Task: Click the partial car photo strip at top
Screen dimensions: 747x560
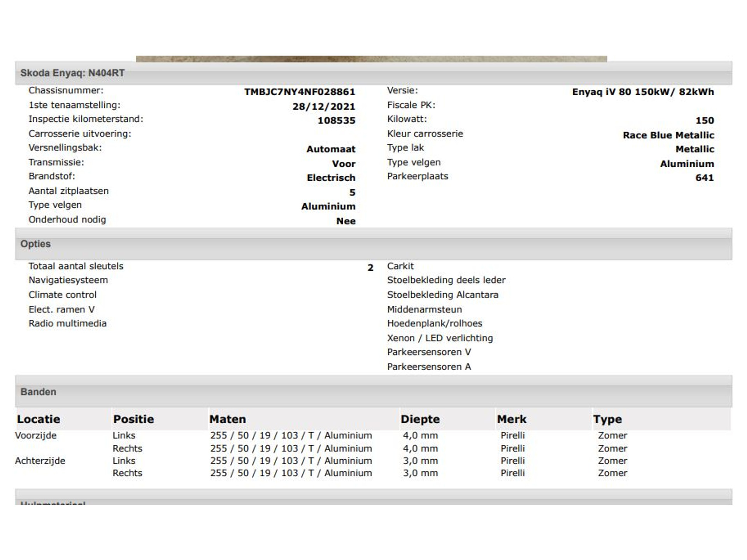Action: (x=371, y=59)
